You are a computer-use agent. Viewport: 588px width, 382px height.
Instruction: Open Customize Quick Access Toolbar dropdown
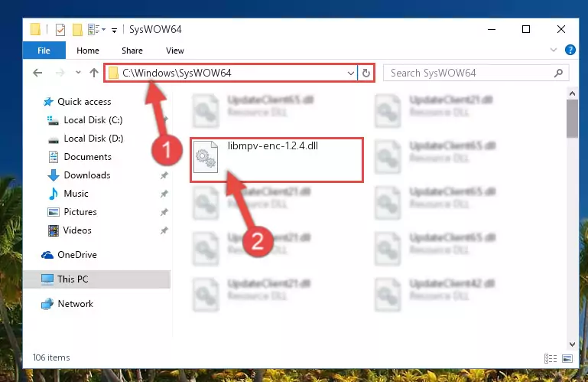pyautogui.click(x=114, y=30)
